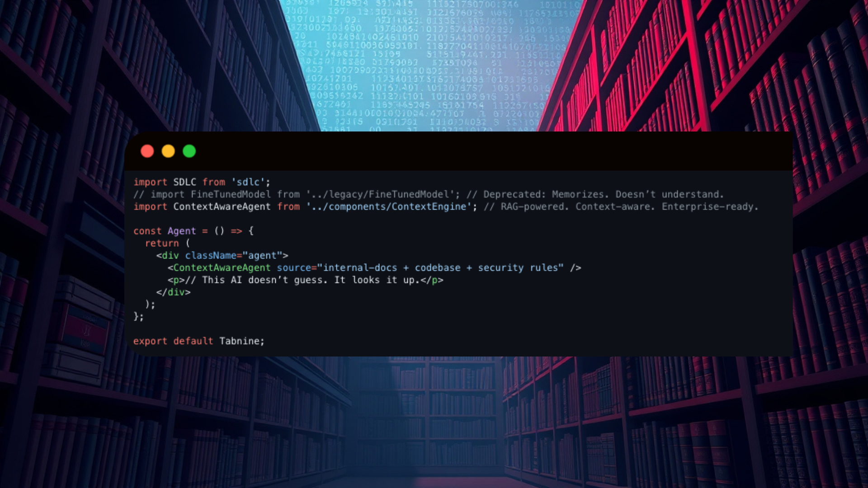Image resolution: width=868 pixels, height=488 pixels.
Task: Click the '../legacy/FineTunedModel' path
Action: pyautogui.click(x=380, y=194)
